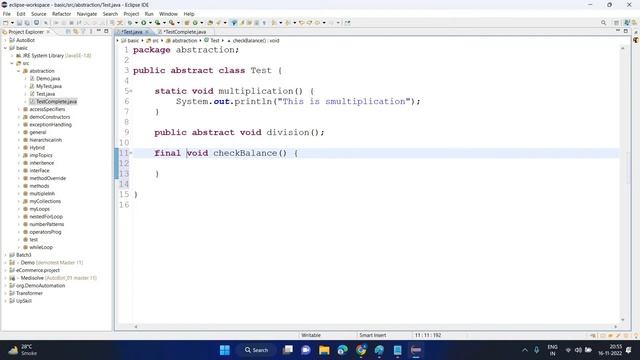This screenshot has width=640, height=360.
Task: Collapse the multiplication method fold on line 5
Action: (131, 91)
